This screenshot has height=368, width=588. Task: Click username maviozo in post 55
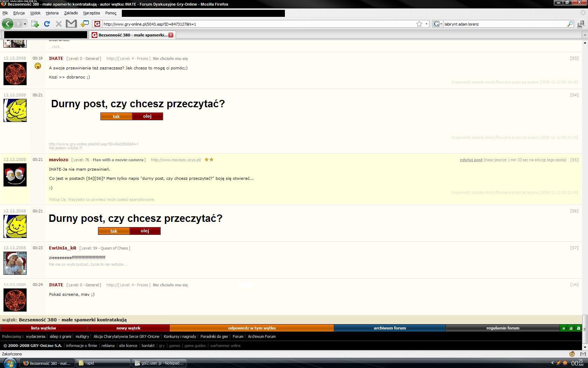(58, 159)
